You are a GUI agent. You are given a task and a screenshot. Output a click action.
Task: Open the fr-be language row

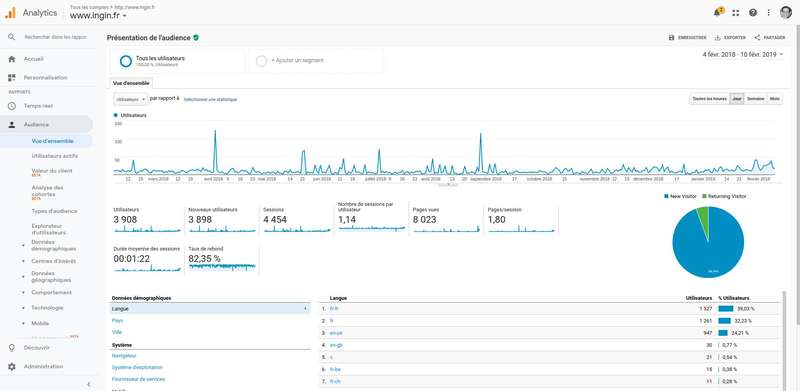click(x=549, y=369)
